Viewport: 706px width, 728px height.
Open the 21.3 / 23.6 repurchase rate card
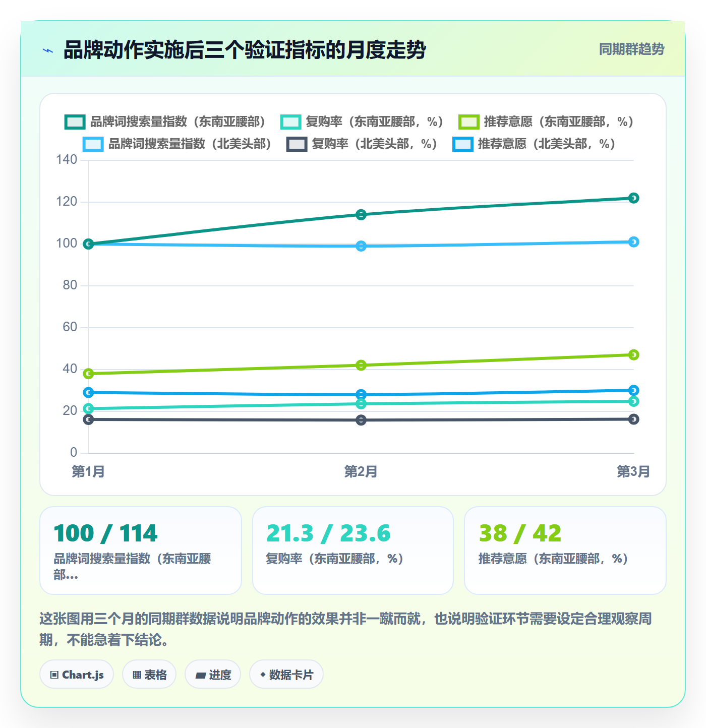pos(353,551)
